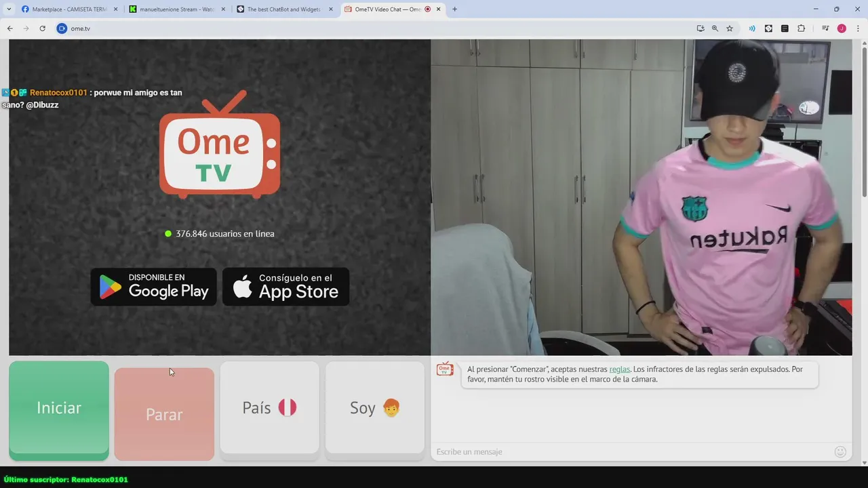The image size is (868, 488).
Task: Click the OmeTV logo in the left panel
Action: click(220, 145)
